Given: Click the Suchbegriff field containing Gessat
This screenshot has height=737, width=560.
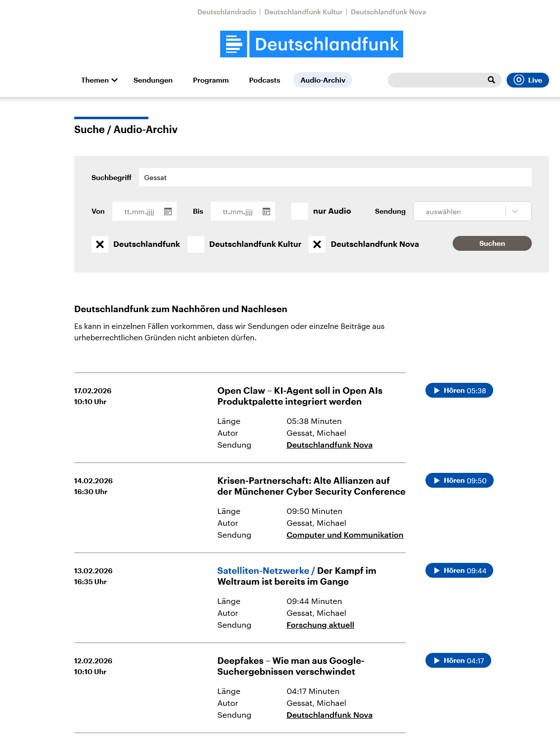Looking at the screenshot, I should click(335, 178).
